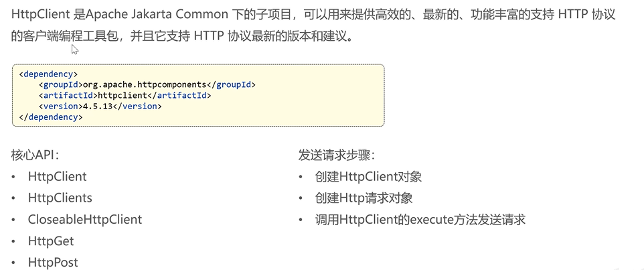The width and height of the screenshot is (644, 270).
Task: Select the CloseableHttpClient bullet item
Action: 84,219
